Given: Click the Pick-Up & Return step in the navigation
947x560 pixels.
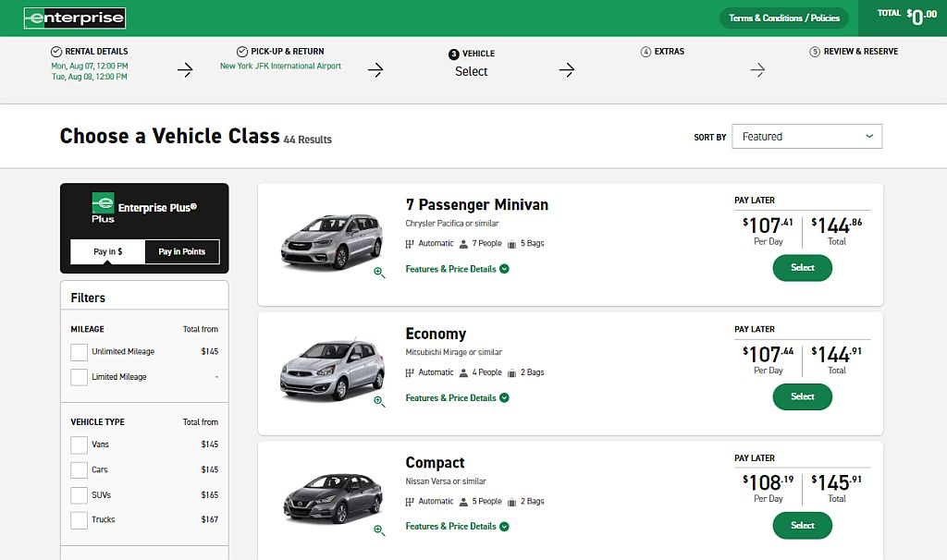Looking at the screenshot, I should [281, 58].
